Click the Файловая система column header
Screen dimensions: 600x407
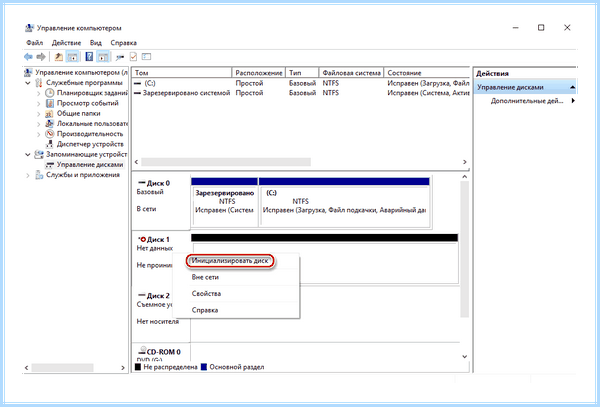point(351,73)
